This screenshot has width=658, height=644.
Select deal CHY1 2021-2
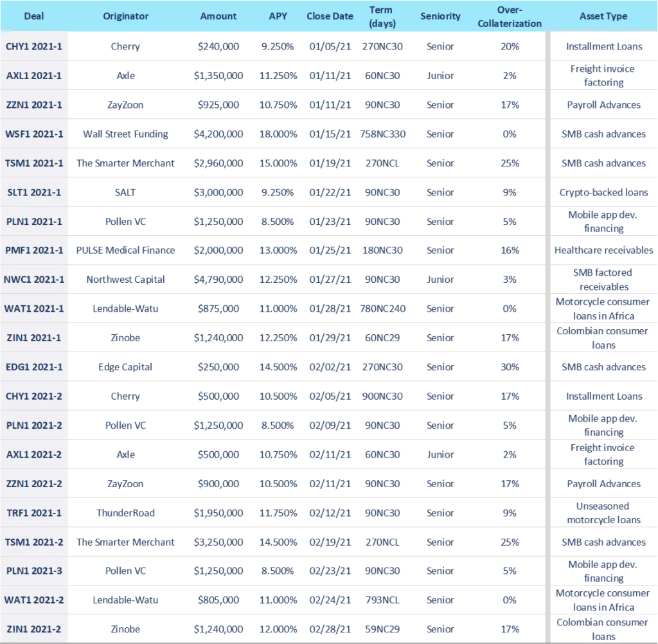(x=34, y=396)
